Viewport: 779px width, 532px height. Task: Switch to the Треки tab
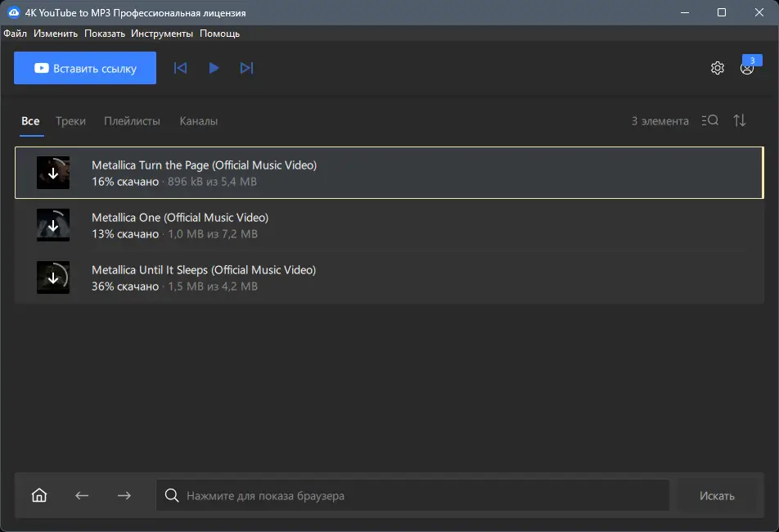pos(70,121)
